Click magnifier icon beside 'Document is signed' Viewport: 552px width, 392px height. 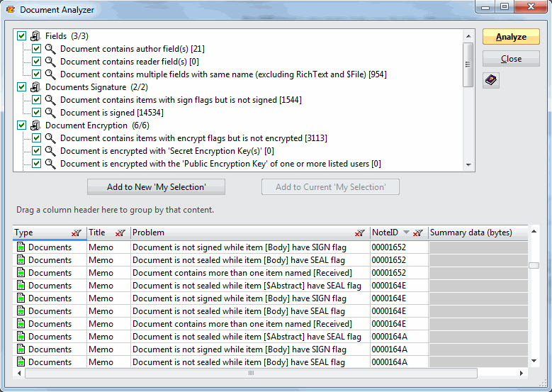(x=50, y=113)
